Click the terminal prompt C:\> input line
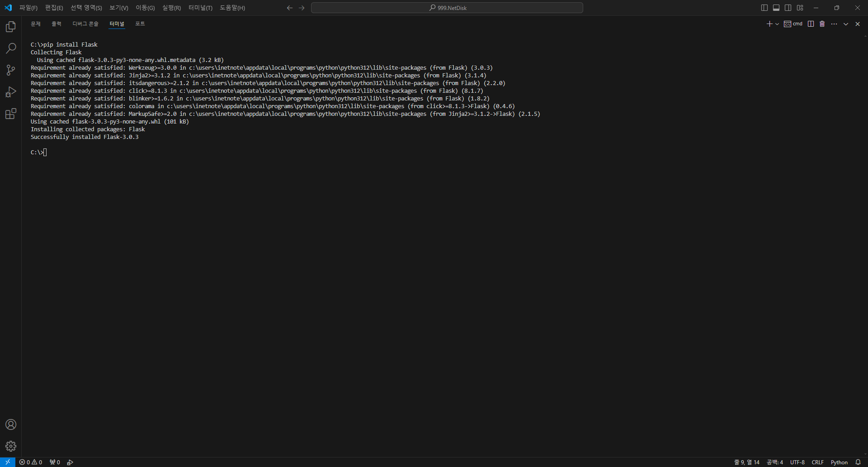This screenshot has height=467, width=868. pyautogui.click(x=39, y=152)
